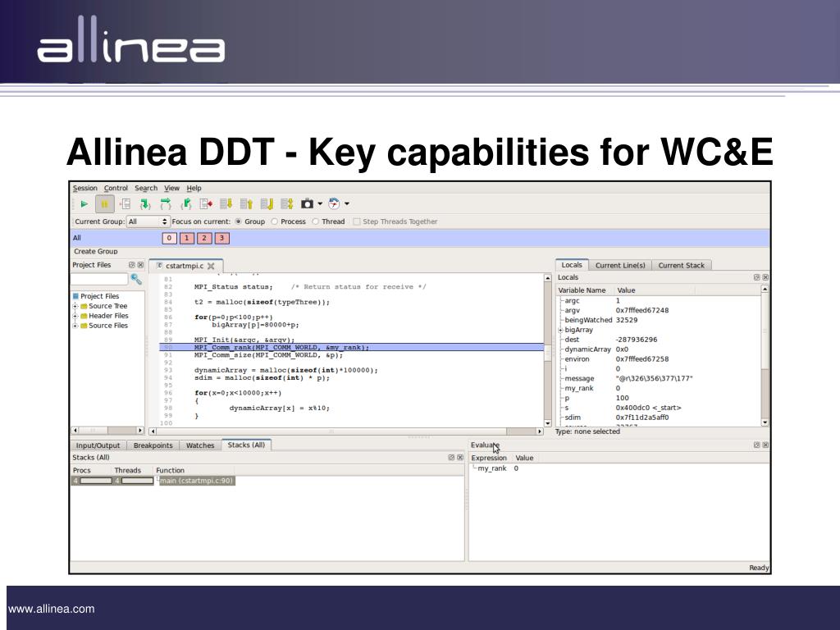This screenshot has height=630, width=840.
Task: Float the Stacks (All) panel
Action: 451,458
